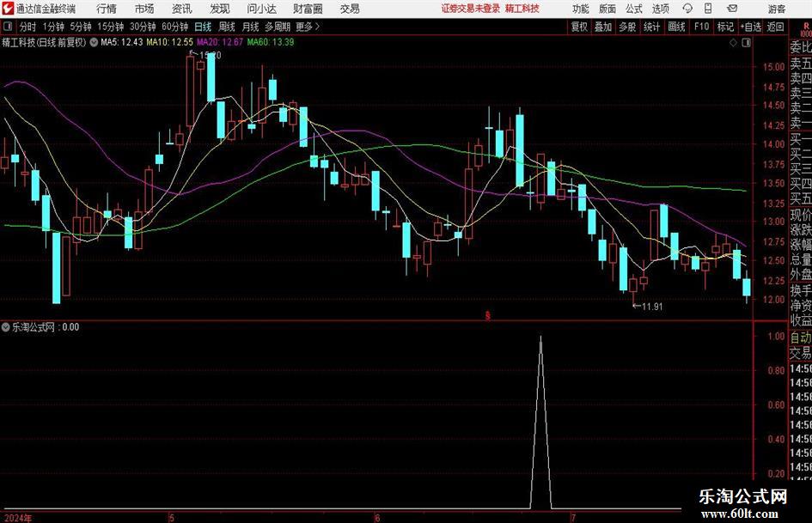Switch to 5分钟 period tab
This screenshot has height=523, width=812.
pyautogui.click(x=81, y=27)
